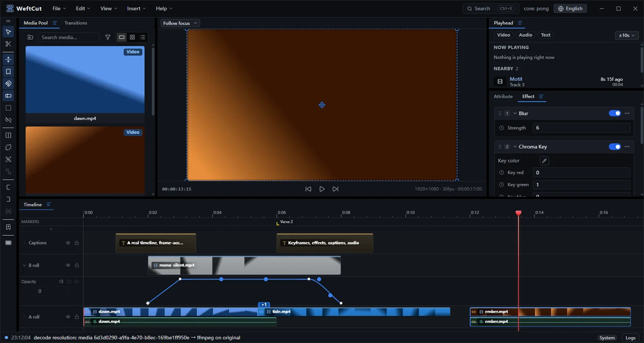
Task: Click the System button in status bar
Action: (x=607, y=338)
